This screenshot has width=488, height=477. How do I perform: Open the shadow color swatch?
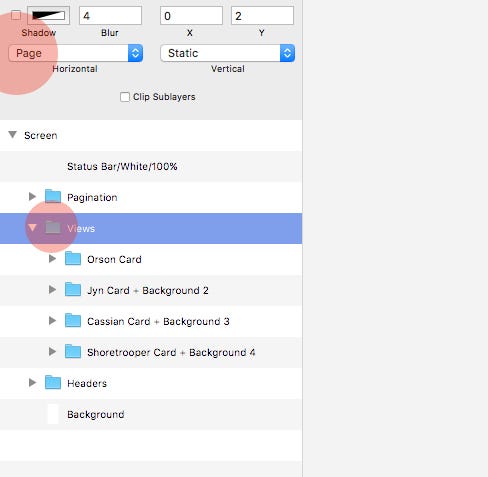pyautogui.click(x=49, y=16)
